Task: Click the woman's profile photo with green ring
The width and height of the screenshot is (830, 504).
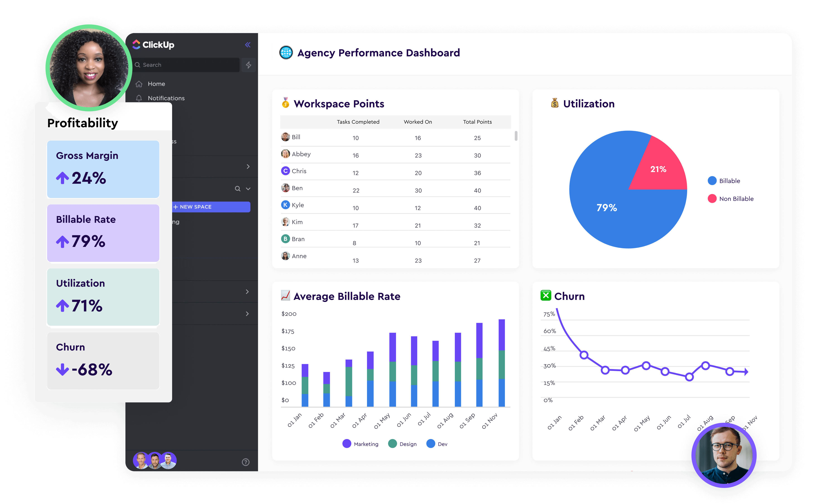Action: (89, 68)
